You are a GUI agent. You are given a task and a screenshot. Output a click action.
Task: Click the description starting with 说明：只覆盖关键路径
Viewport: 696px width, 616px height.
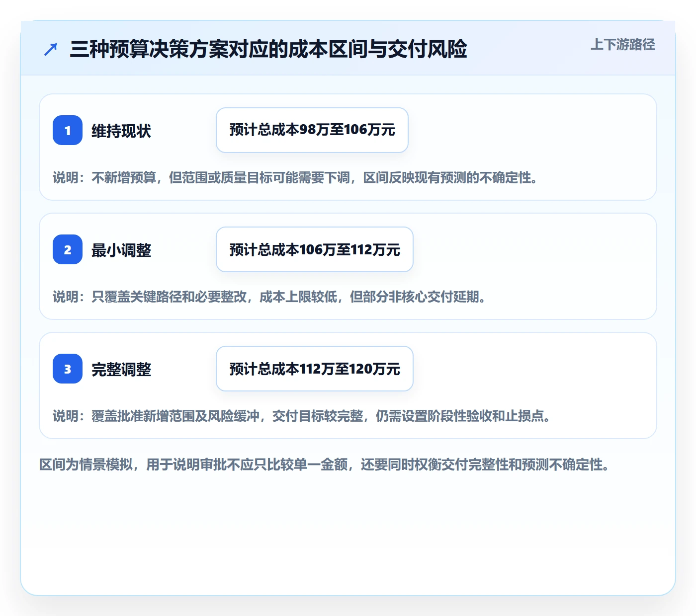(x=269, y=297)
